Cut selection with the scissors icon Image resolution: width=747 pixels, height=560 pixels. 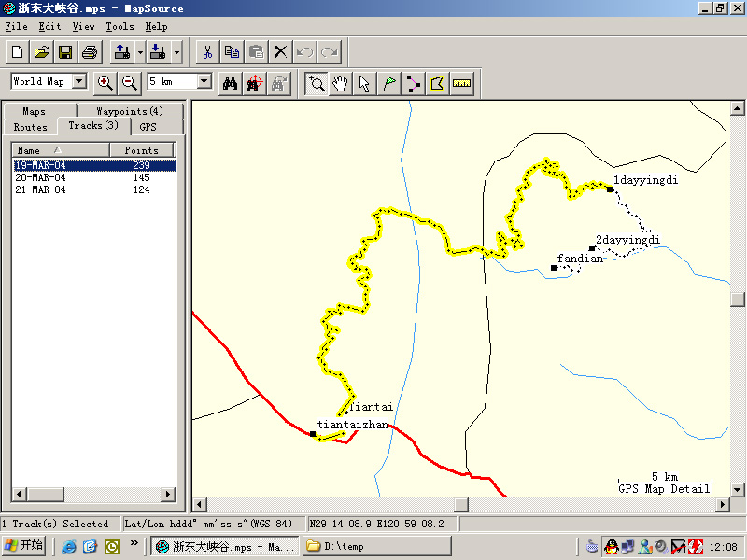coord(208,51)
